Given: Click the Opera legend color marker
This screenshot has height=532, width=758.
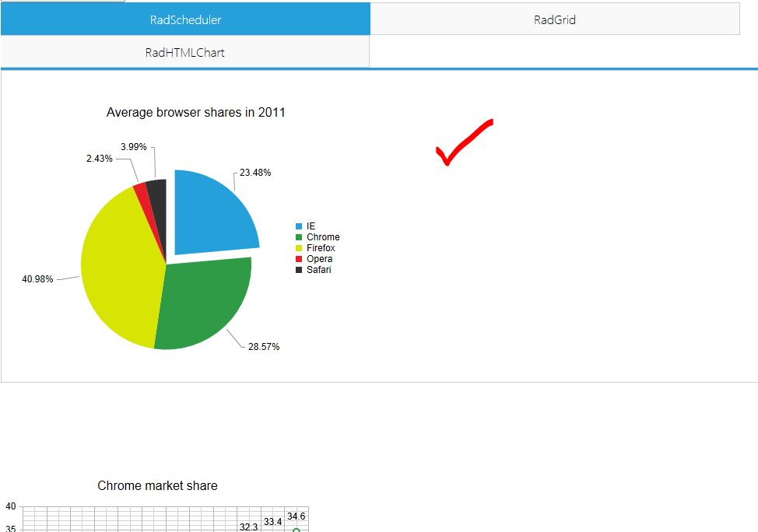Looking at the screenshot, I should 299,259.
